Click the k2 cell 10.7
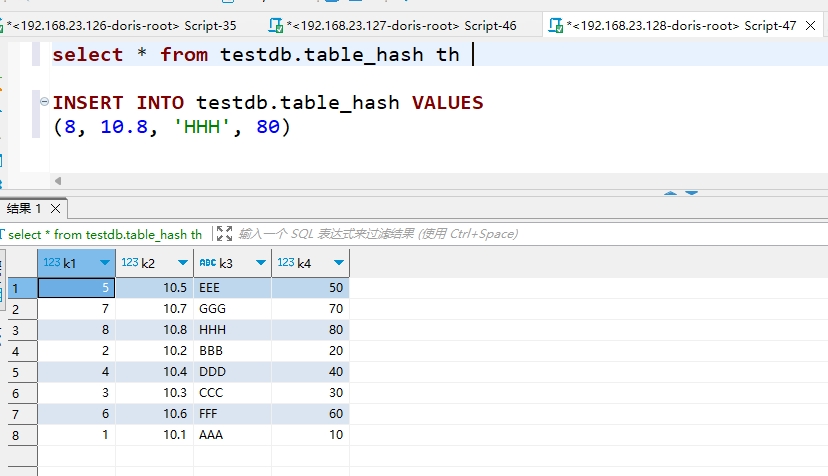The height and width of the screenshot is (476, 828). point(155,309)
